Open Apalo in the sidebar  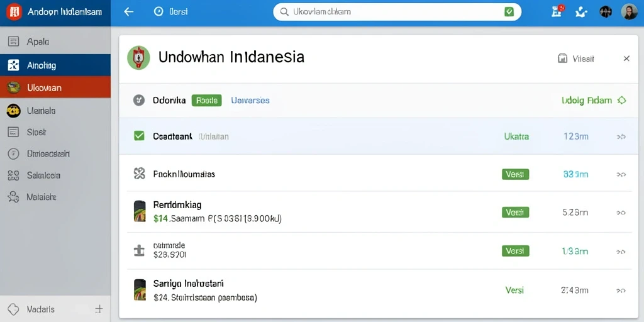55,42
